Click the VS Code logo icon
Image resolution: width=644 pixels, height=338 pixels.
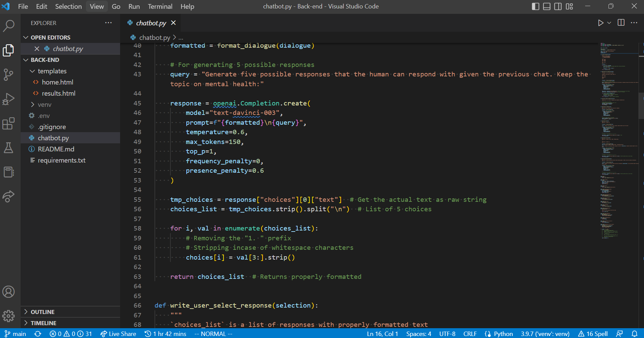coord(6,6)
